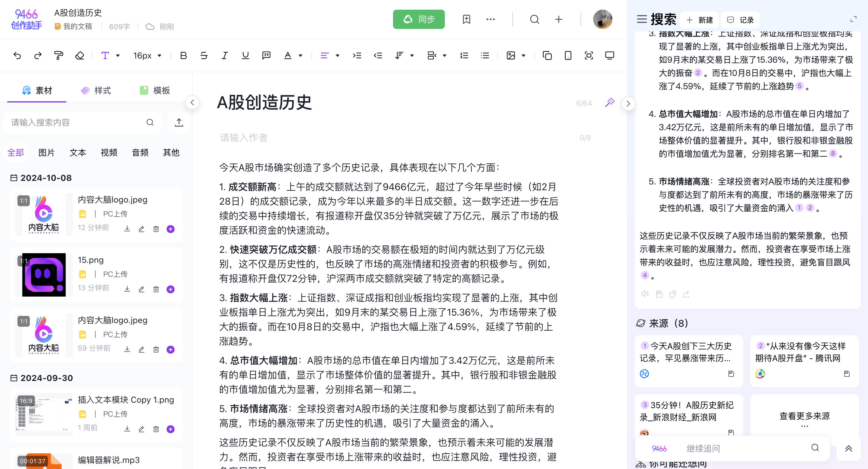Click the copy content icon in toolbar
This screenshot has height=469, width=868.
click(547, 55)
